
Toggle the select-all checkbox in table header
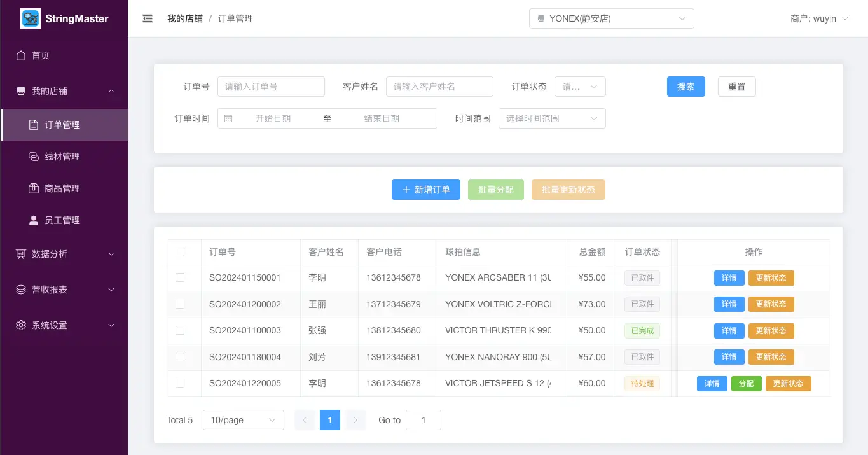coord(180,252)
